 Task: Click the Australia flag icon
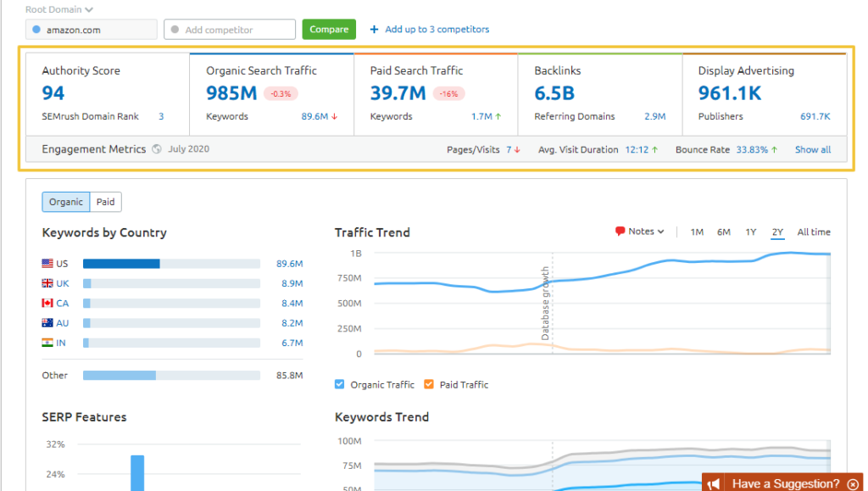point(47,323)
